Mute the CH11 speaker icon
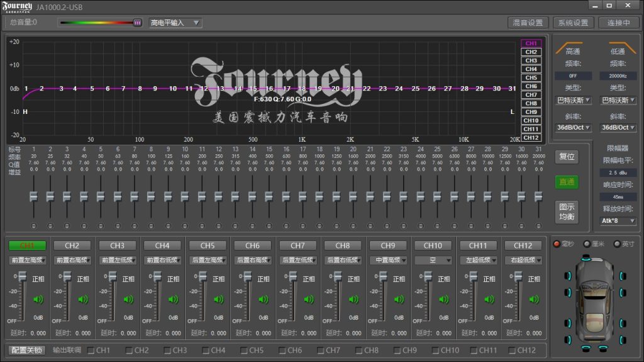The width and height of the screenshot is (644, 362). pyautogui.click(x=489, y=299)
